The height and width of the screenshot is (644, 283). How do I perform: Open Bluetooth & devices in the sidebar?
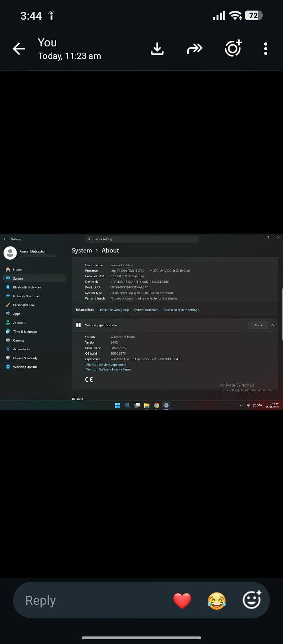(34, 287)
